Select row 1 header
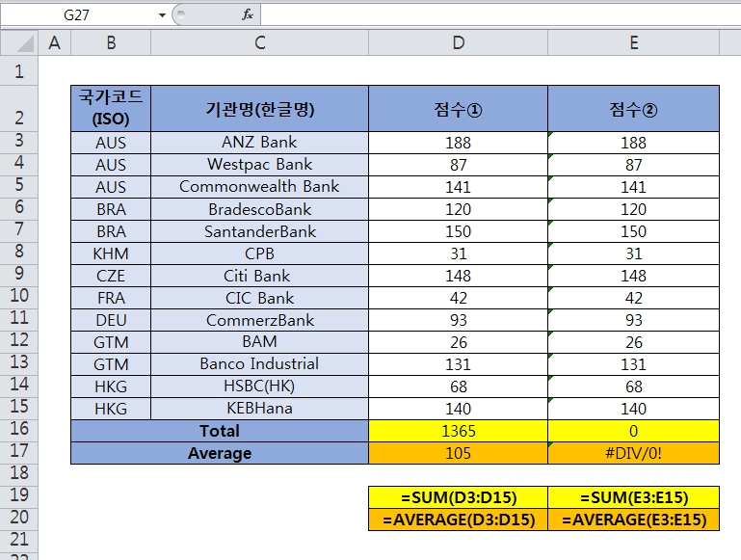This screenshot has width=741, height=560. 19,71
